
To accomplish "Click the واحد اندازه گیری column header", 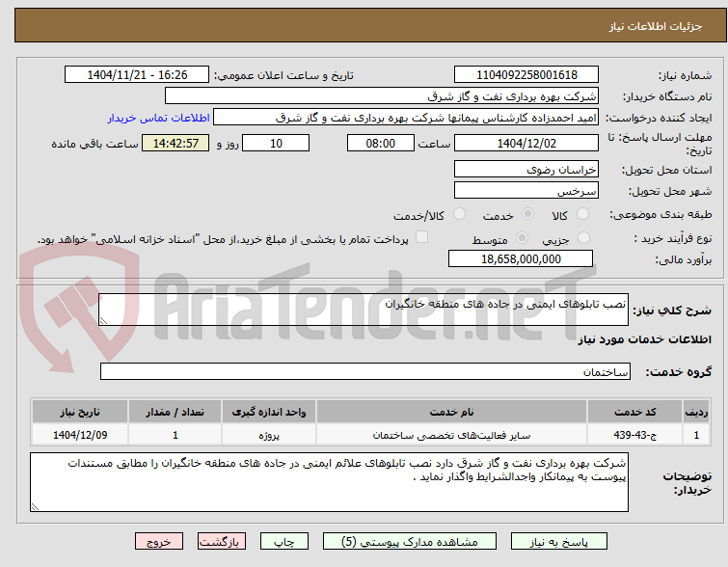I will (269, 412).
